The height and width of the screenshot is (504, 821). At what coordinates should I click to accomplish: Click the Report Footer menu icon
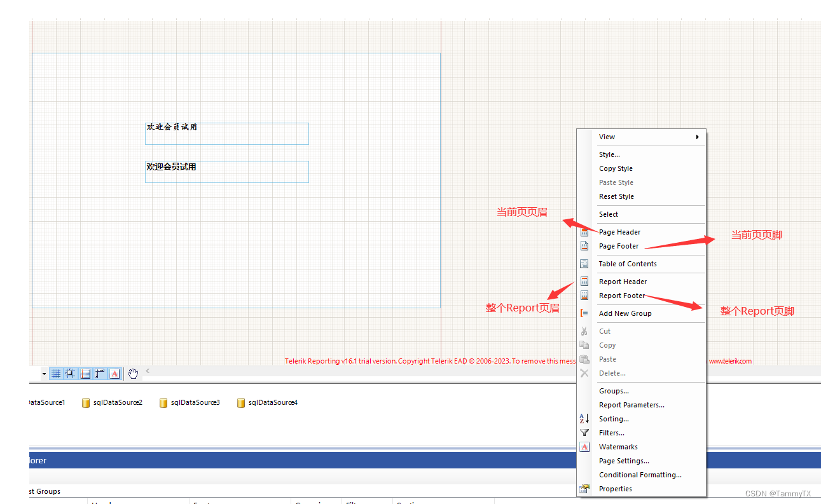point(584,296)
